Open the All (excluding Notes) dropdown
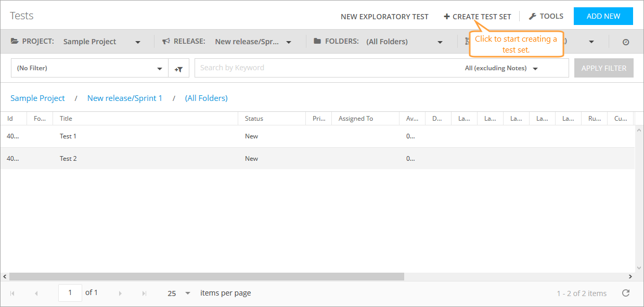Viewport: 644px width, 307px height. click(x=501, y=68)
